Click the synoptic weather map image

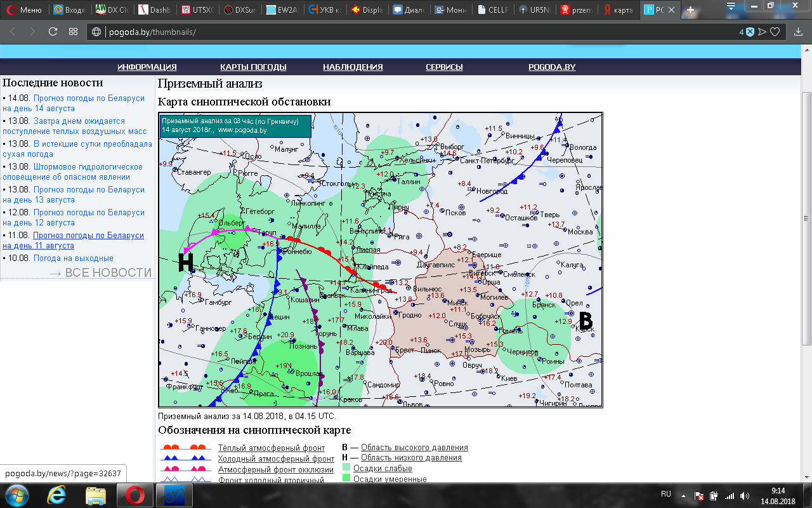click(x=380, y=260)
